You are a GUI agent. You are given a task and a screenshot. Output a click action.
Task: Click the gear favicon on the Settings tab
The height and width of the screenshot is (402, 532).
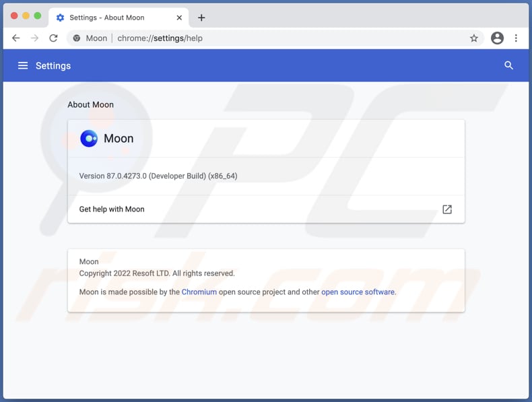point(60,18)
